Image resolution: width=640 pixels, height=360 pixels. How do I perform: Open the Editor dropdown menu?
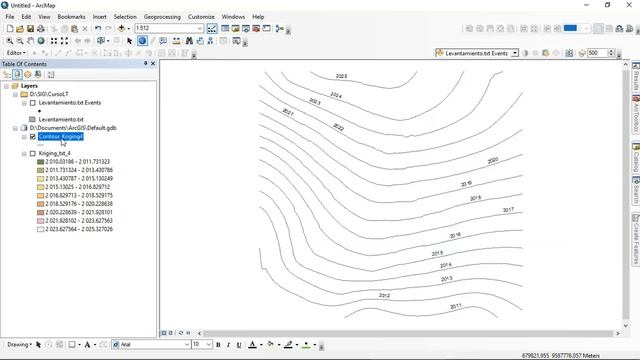coord(16,53)
